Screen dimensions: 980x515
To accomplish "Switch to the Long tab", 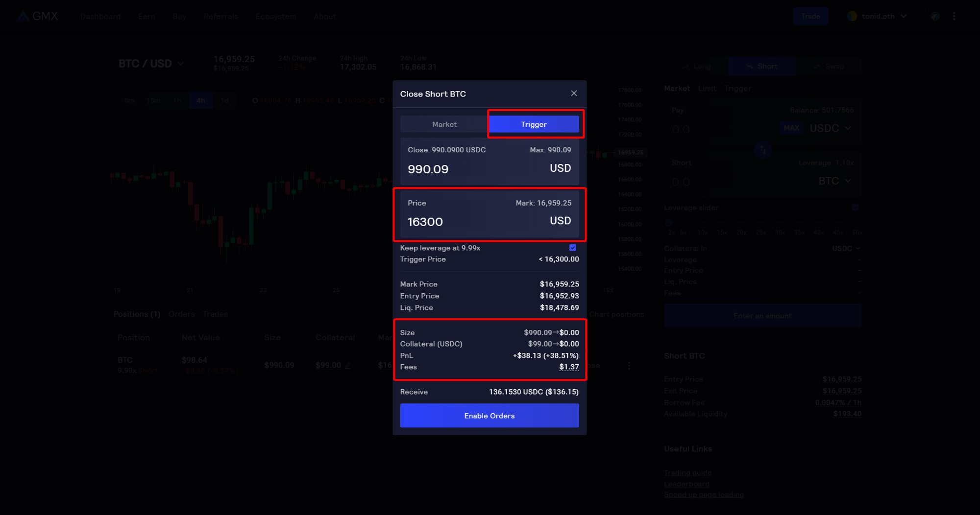I will [696, 66].
